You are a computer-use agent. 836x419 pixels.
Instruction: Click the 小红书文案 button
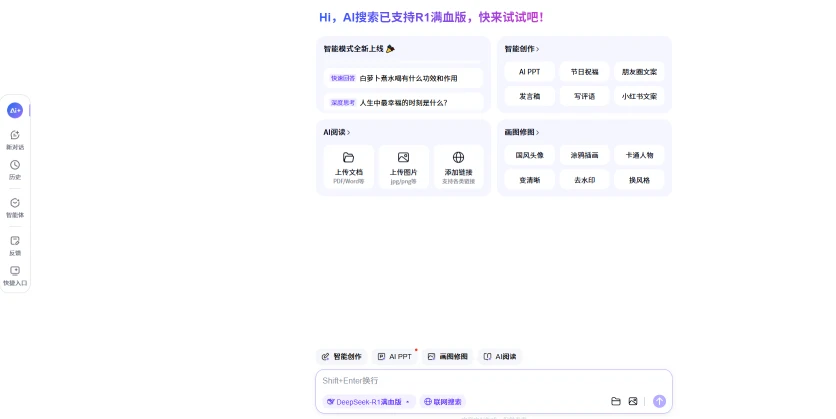[x=639, y=96]
